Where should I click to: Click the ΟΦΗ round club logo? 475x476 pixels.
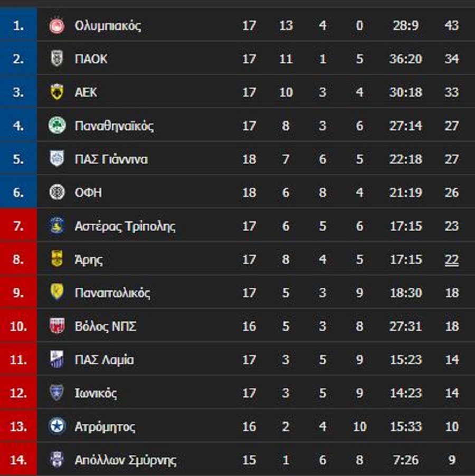tap(57, 193)
